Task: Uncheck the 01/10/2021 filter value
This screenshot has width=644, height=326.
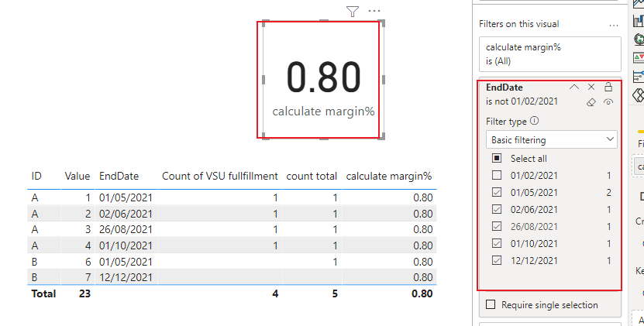Action: pos(497,243)
